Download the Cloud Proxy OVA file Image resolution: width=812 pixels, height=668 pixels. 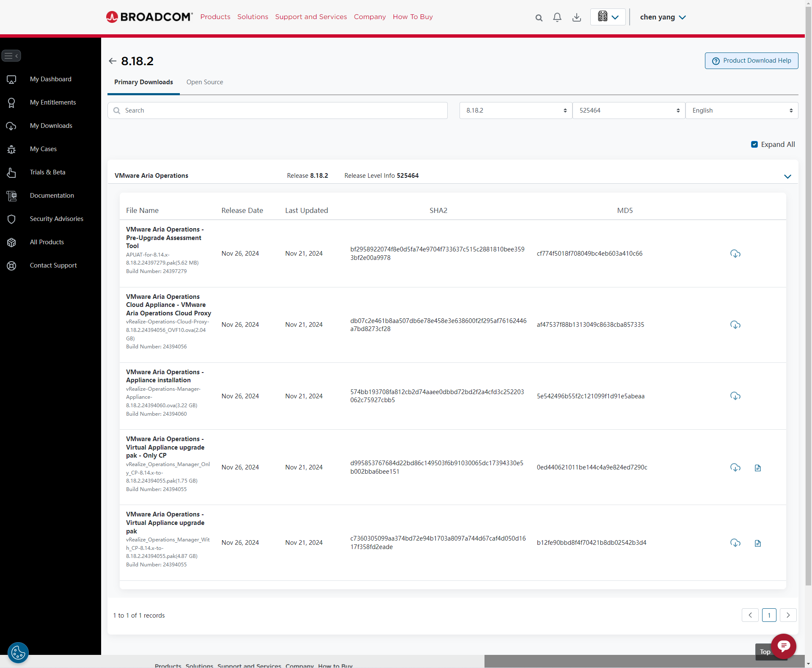pyautogui.click(x=735, y=325)
